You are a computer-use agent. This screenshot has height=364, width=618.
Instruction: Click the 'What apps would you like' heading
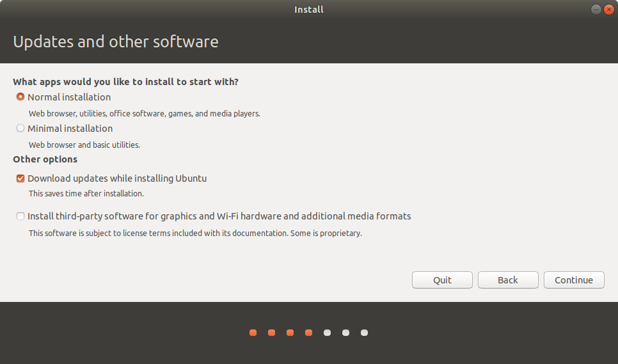126,81
